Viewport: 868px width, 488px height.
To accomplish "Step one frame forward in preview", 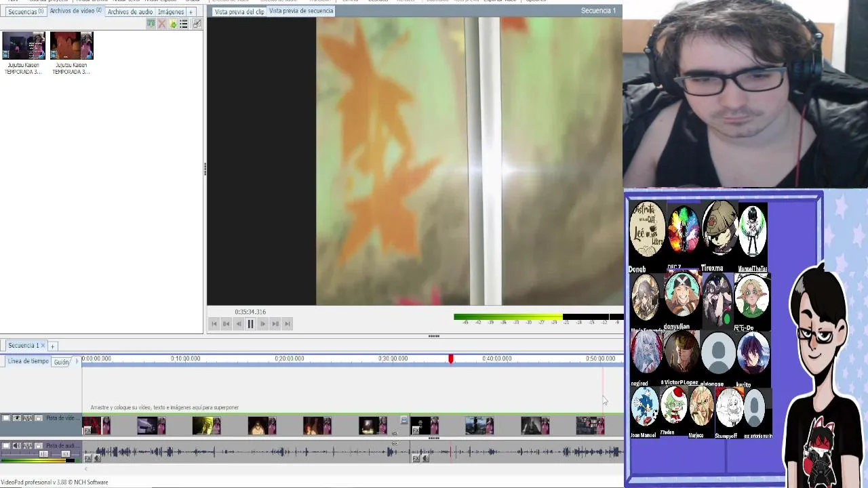I will click(262, 324).
